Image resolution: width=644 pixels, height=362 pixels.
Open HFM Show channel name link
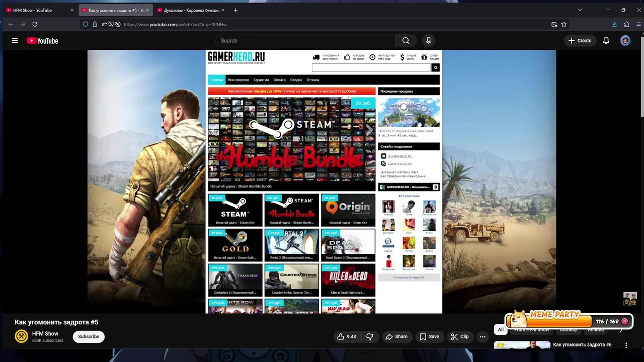click(45, 333)
